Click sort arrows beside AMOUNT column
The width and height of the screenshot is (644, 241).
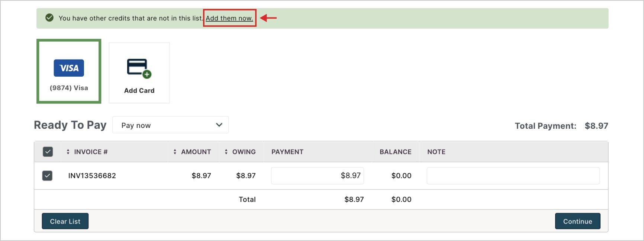point(175,152)
